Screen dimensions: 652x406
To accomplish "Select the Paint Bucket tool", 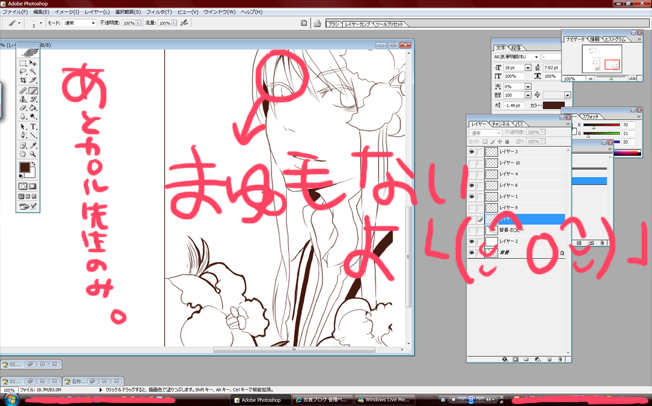I will [x=33, y=108].
